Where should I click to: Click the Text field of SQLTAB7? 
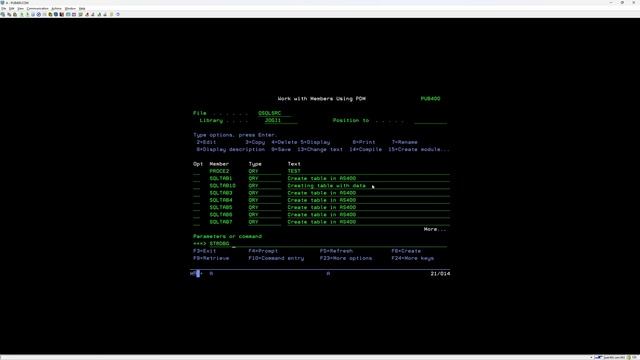[x=369, y=222]
